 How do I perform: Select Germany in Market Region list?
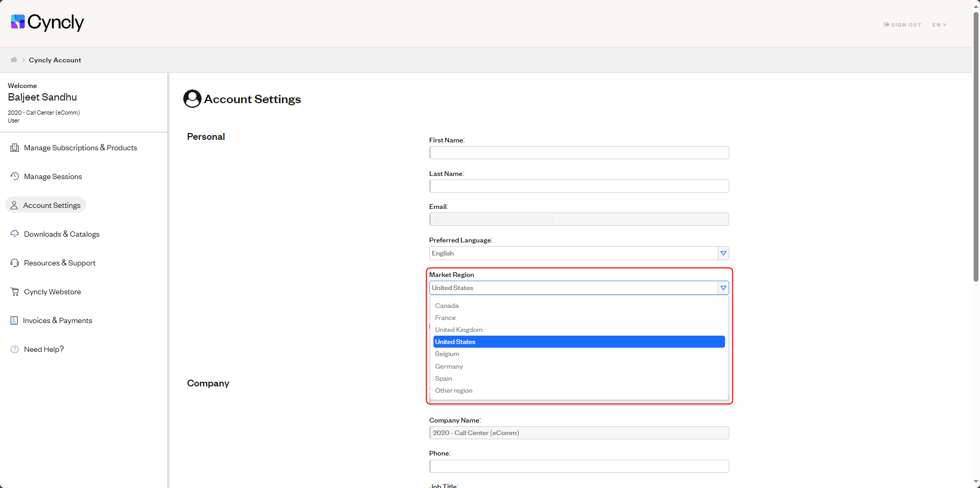pos(579,366)
